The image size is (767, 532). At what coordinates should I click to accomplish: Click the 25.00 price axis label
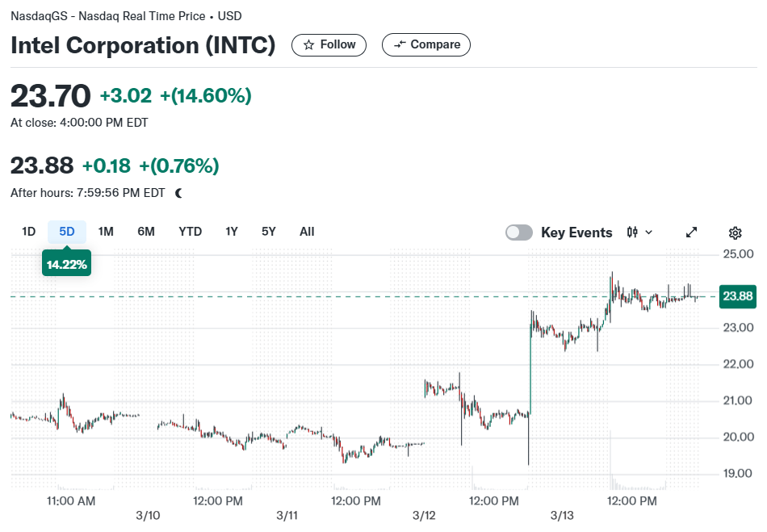pos(738,254)
